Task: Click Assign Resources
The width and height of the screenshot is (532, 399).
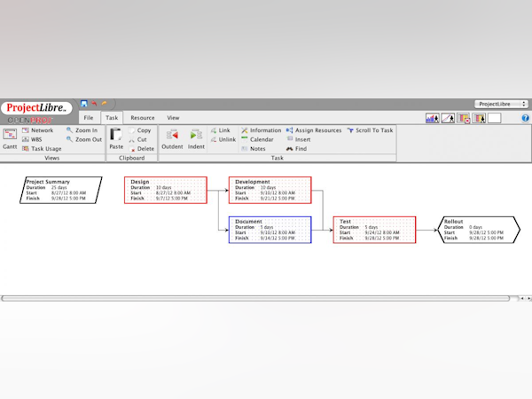Action: pyautogui.click(x=314, y=130)
